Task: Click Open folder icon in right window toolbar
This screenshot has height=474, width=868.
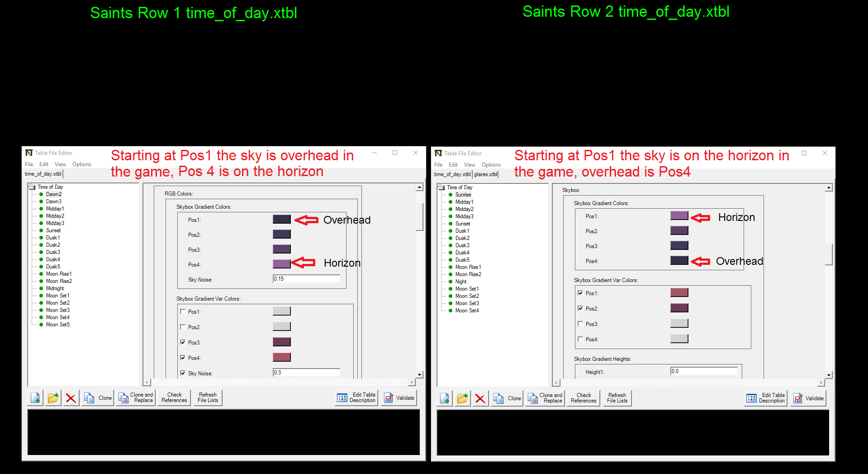Action: (x=463, y=398)
